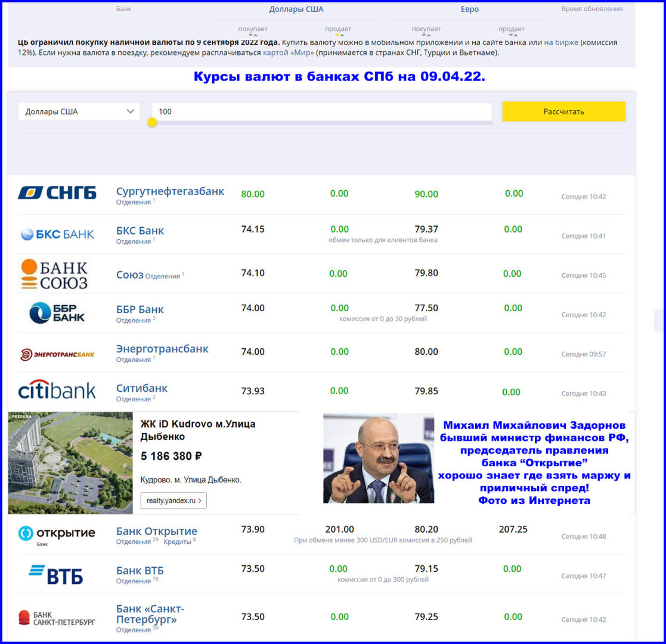Click the ББР Банк logo

[x=57, y=312]
